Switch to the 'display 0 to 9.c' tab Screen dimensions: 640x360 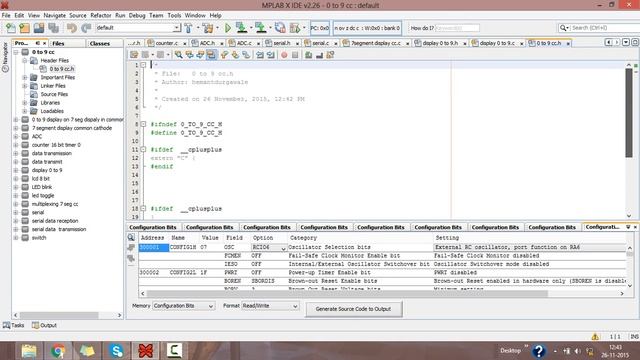coord(497,43)
